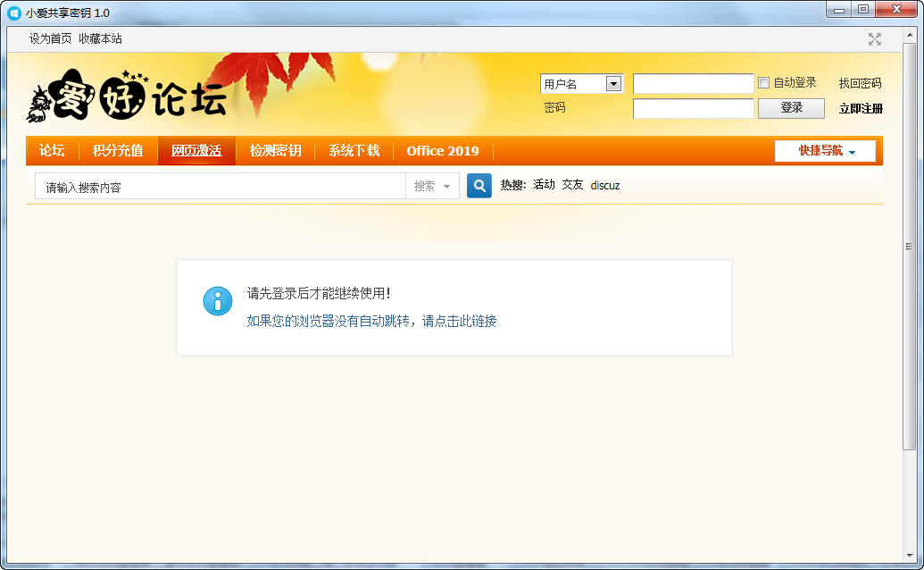The height and width of the screenshot is (570, 924).
Task: Open the Office 2019 tab
Action: 443,151
